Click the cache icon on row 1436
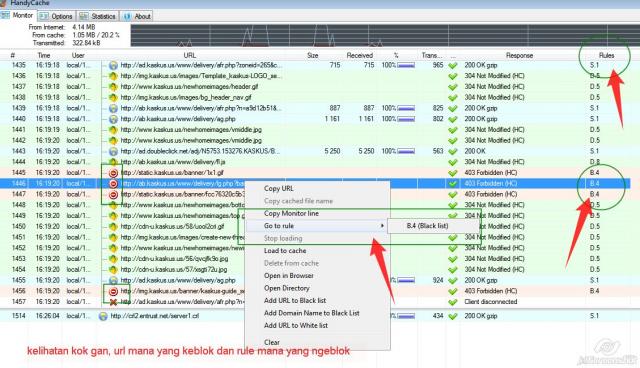 (113, 76)
